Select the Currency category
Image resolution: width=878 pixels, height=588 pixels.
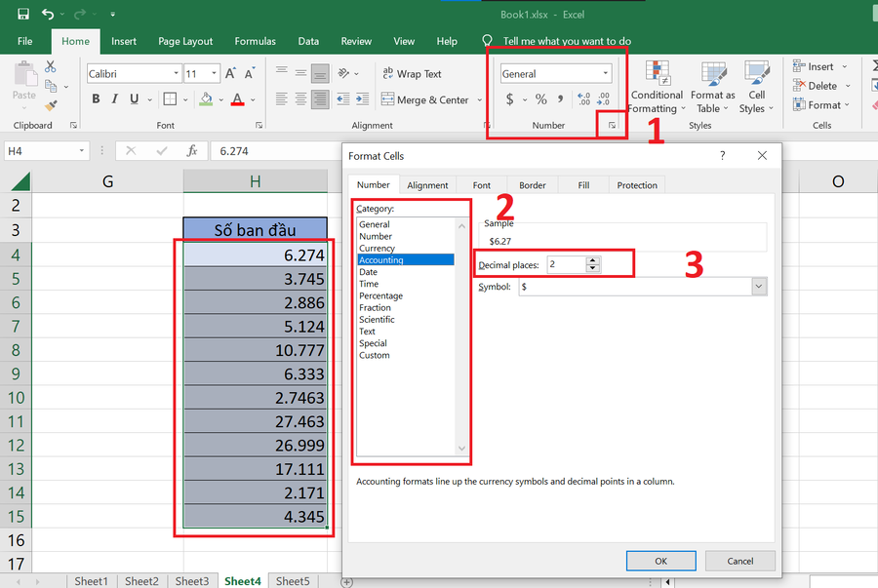[377, 248]
